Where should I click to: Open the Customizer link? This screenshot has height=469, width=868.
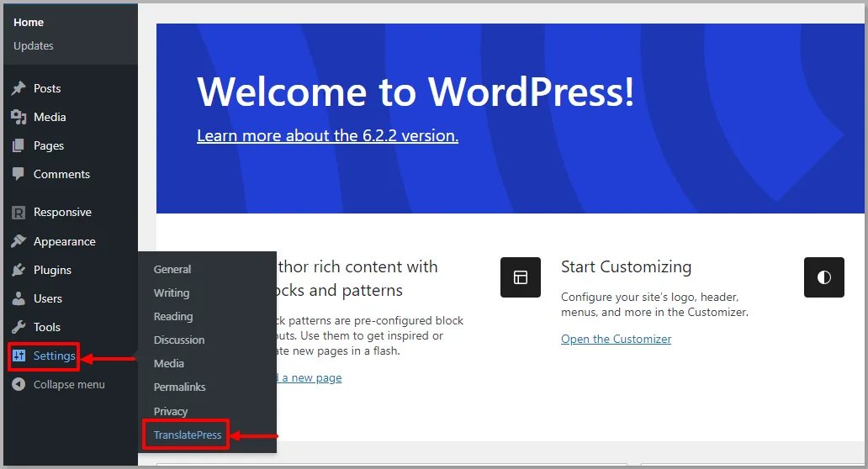617,339
